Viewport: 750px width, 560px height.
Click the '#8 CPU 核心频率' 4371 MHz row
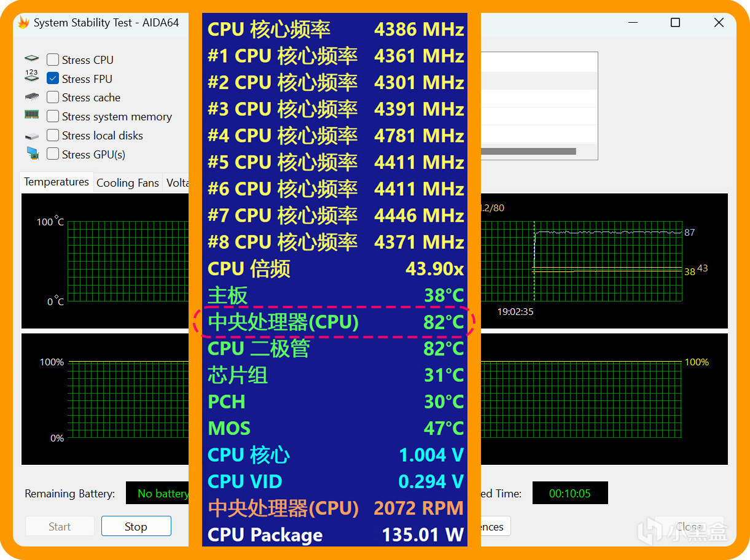pyautogui.click(x=335, y=242)
